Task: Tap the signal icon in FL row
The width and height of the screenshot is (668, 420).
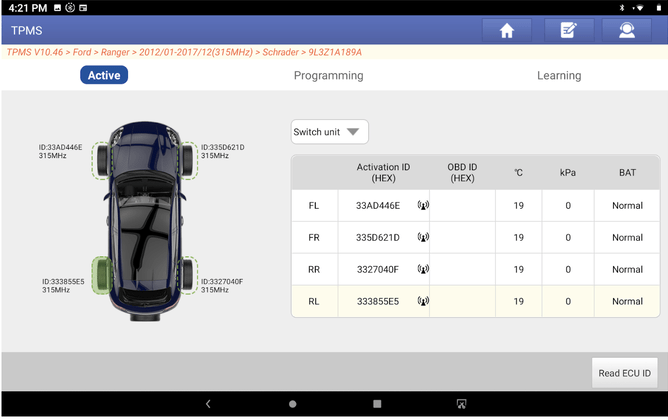Action: (423, 205)
